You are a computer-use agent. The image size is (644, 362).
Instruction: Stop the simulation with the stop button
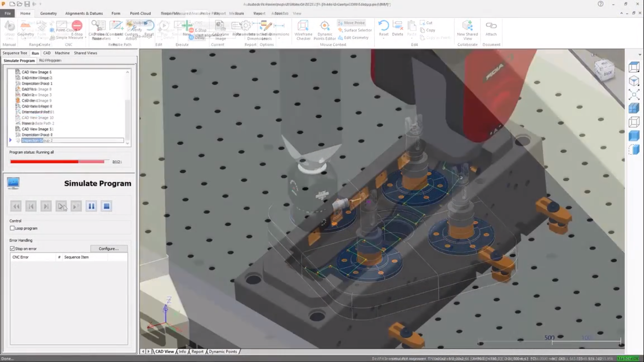pos(107,206)
